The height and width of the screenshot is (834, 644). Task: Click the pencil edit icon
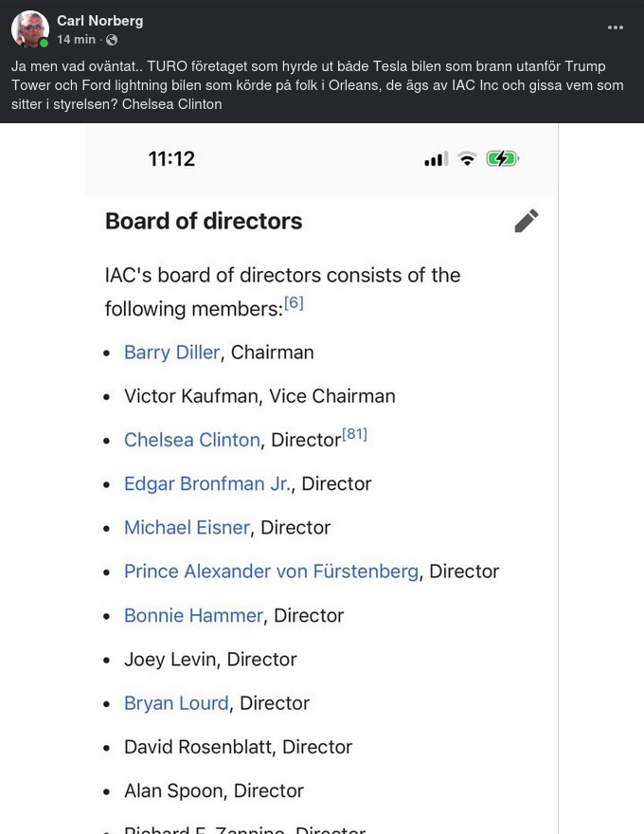click(x=527, y=221)
